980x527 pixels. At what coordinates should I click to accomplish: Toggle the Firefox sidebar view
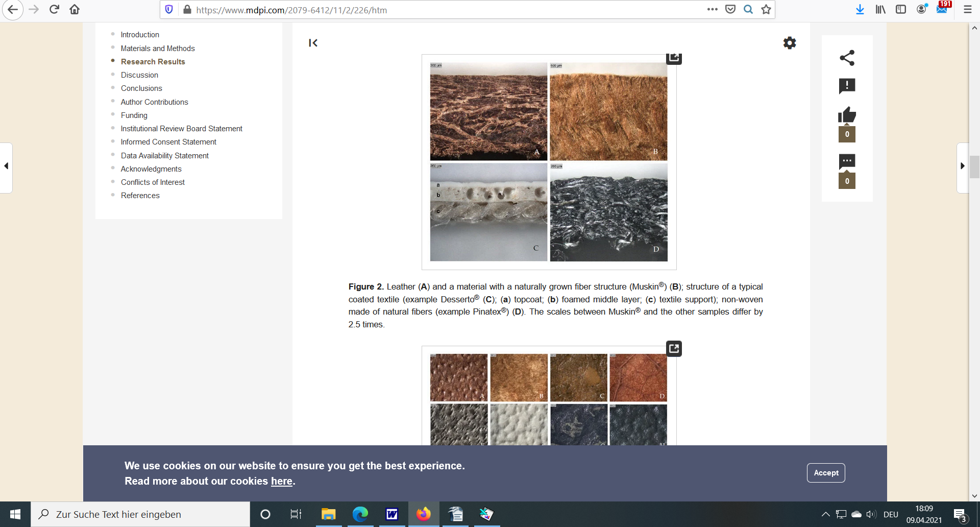point(901,10)
